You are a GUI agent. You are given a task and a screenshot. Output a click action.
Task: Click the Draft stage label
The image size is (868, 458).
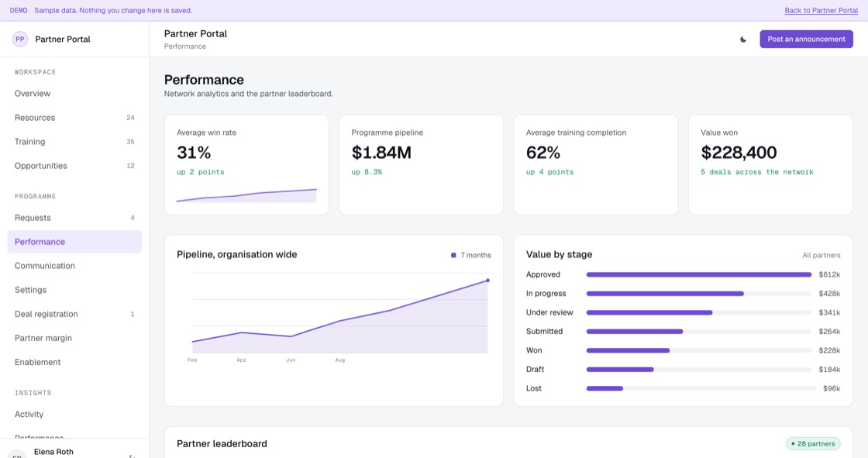535,370
